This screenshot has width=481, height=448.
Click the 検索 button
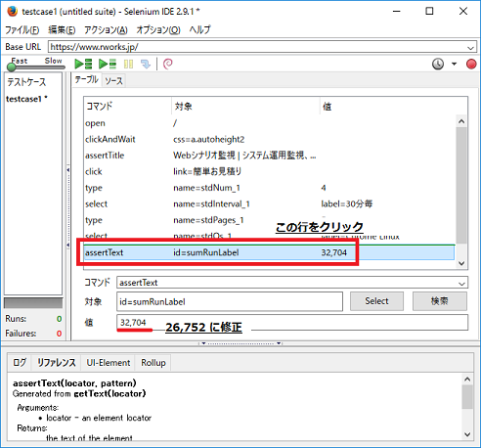click(x=440, y=301)
